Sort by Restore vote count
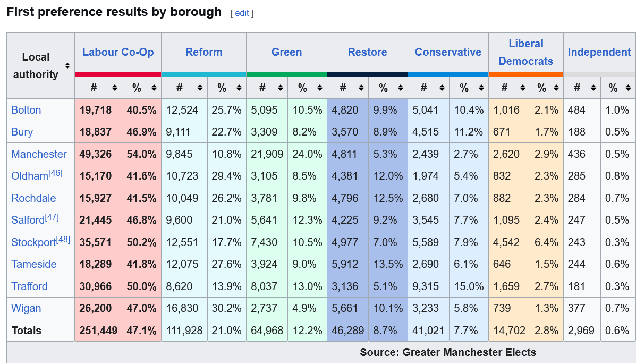This screenshot has width=636, height=364. click(361, 88)
